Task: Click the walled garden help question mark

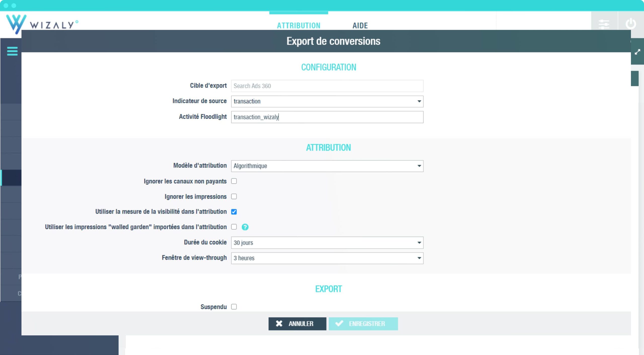Action: pyautogui.click(x=245, y=227)
